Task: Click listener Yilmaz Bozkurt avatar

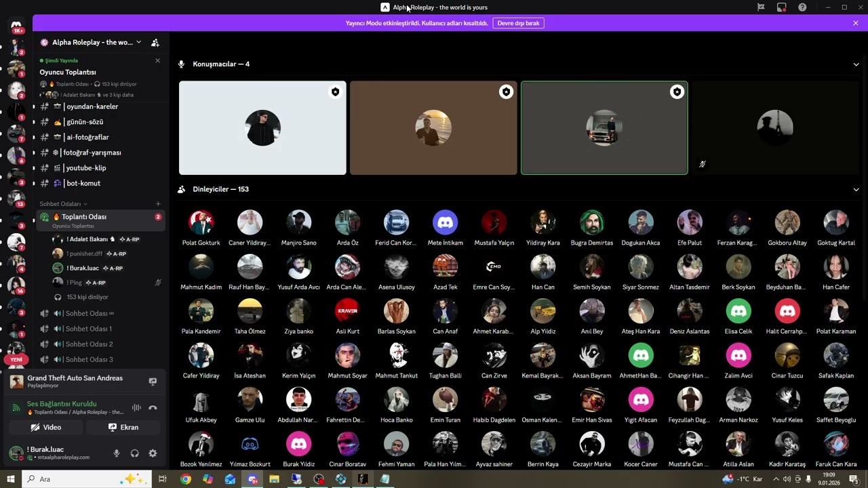Action: coord(250,444)
